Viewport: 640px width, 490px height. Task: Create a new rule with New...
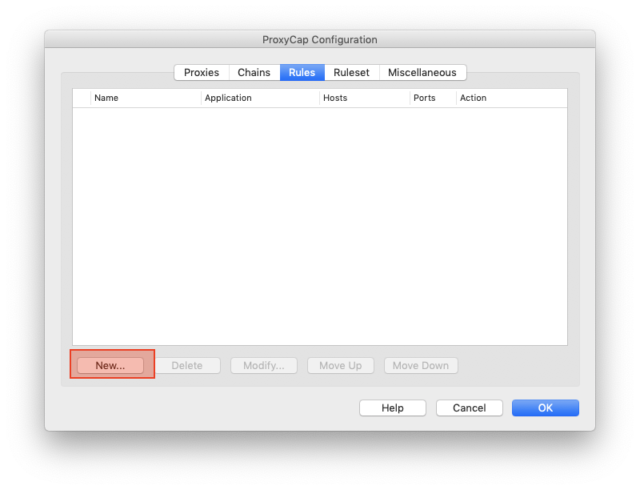[x=110, y=365]
